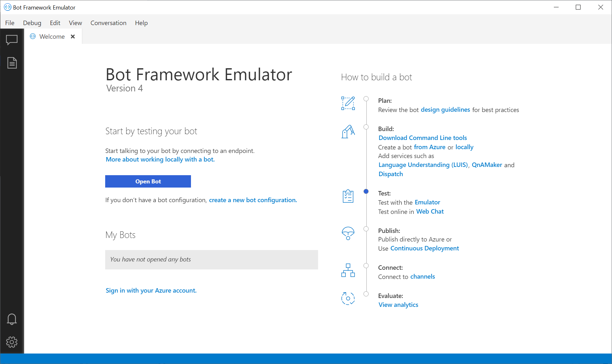Click create a new bot configuration link

[x=253, y=200]
